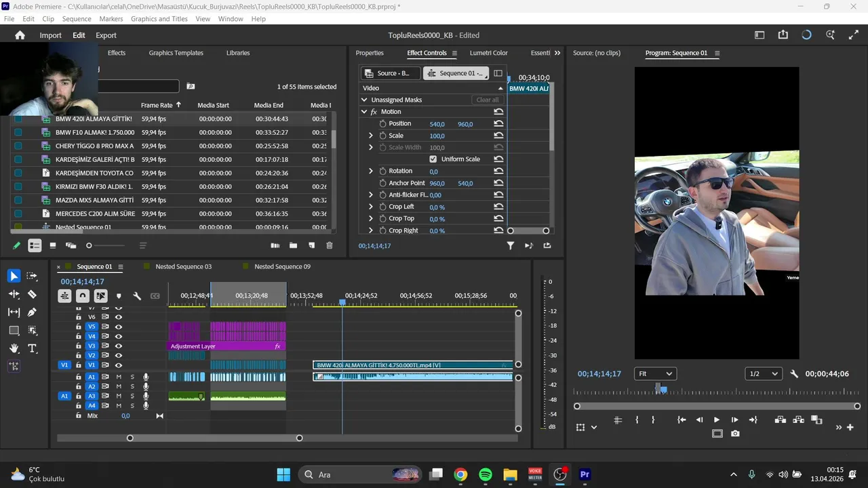The height and width of the screenshot is (488, 868).
Task: Open the Graphics and Titles menu
Action: pyautogui.click(x=159, y=19)
